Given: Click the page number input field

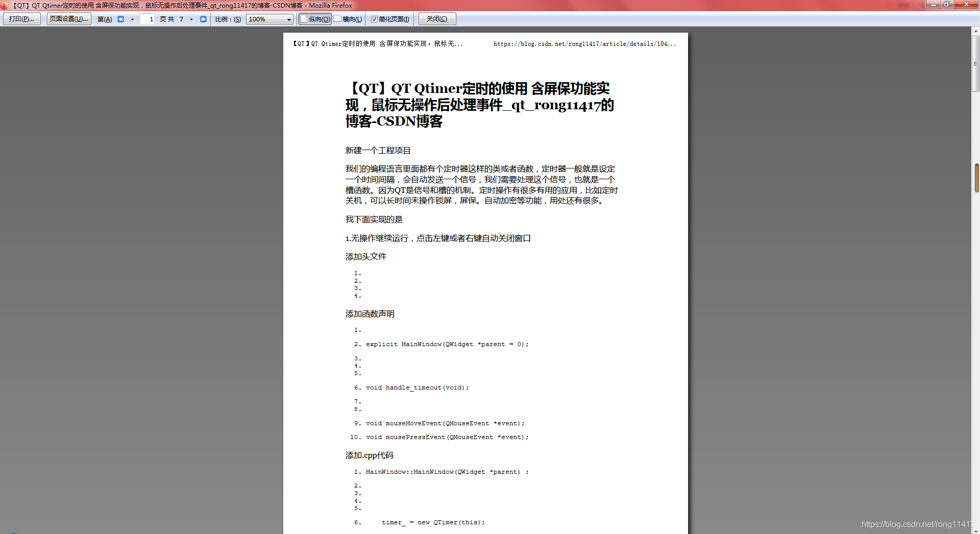Looking at the screenshot, I should coord(147,19).
